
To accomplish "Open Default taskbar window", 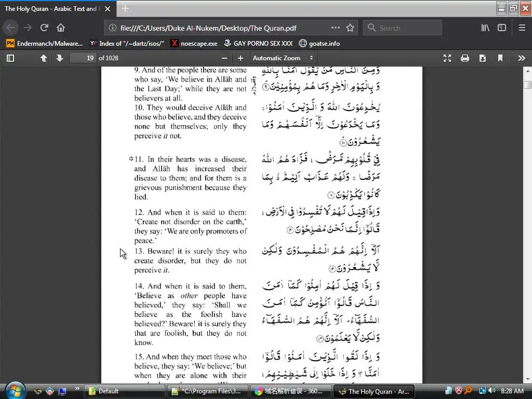I will [x=125, y=391].
